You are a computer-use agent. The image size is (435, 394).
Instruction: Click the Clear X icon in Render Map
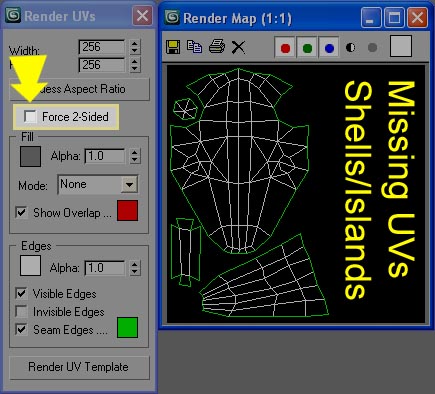[x=238, y=47]
